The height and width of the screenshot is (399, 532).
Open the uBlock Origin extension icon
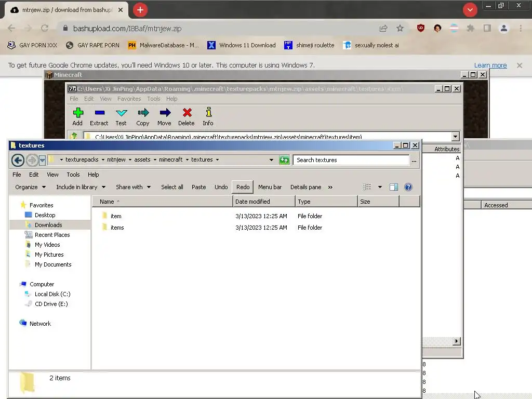tap(421, 29)
